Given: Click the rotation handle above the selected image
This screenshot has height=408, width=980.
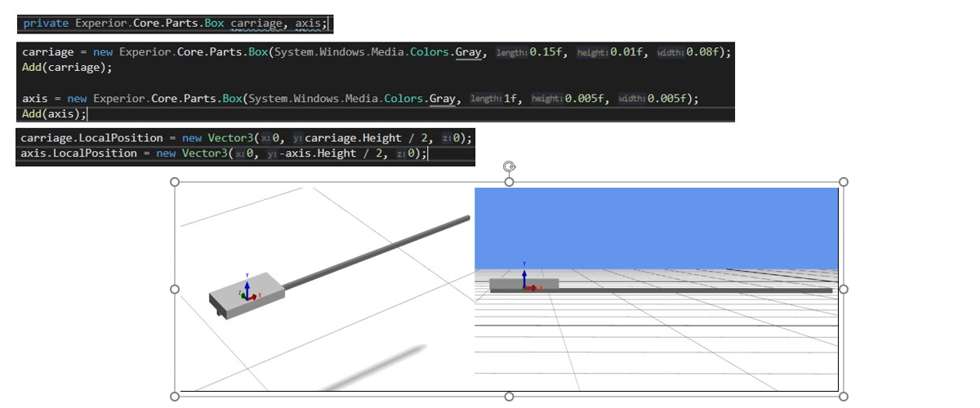Looking at the screenshot, I should click(x=509, y=166).
